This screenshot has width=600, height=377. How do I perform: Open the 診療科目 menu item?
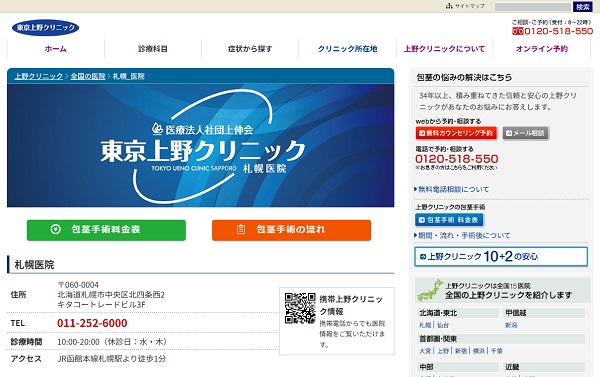(153, 49)
